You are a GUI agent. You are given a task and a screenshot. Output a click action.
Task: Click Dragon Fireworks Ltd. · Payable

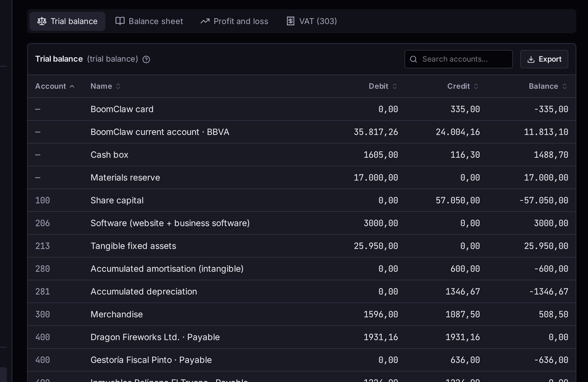point(155,337)
